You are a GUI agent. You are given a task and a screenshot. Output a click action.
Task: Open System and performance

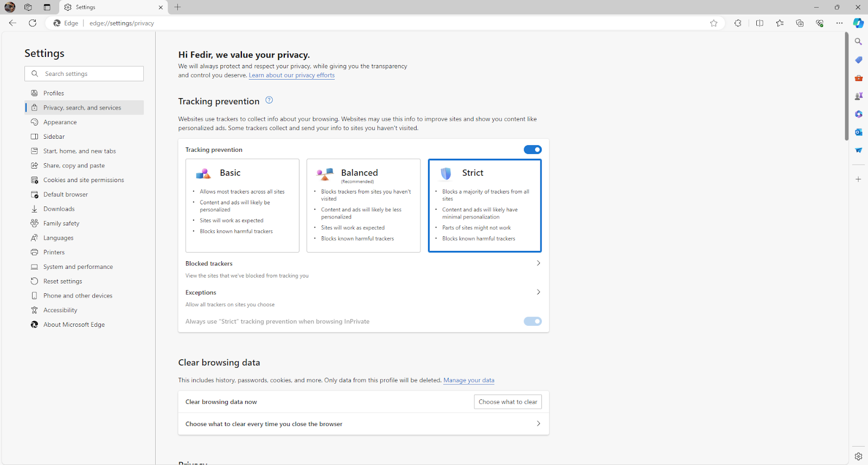click(x=84, y=267)
